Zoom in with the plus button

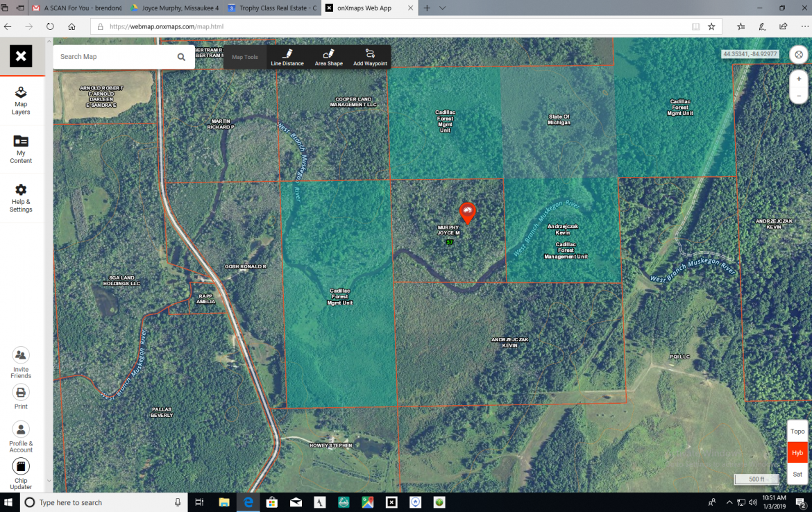(799, 79)
